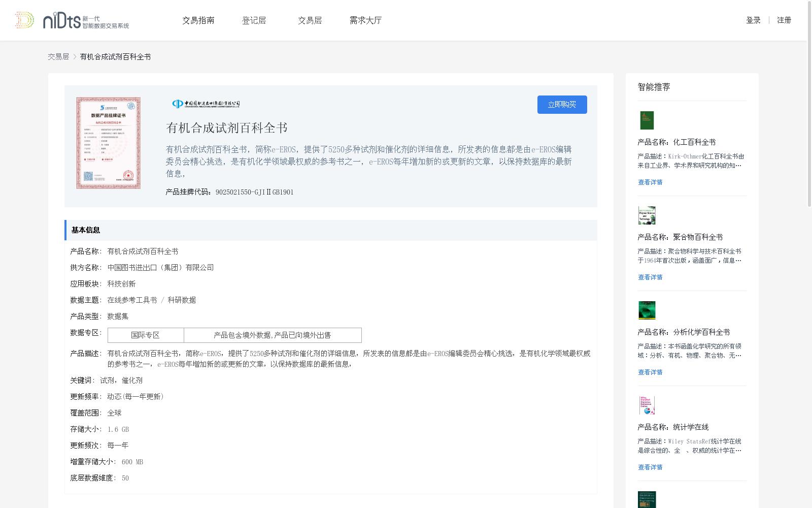Click the 注册 register link
The height and width of the screenshot is (508, 812).
784,20
